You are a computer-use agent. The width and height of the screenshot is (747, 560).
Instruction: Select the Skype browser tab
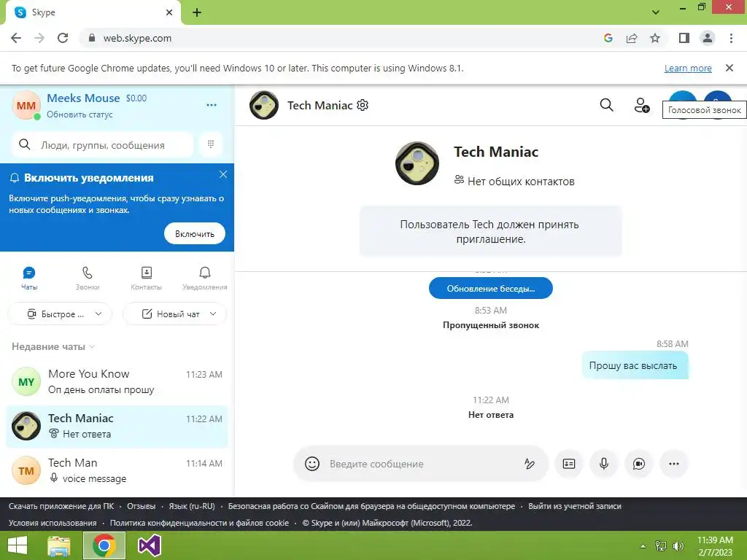(x=93, y=12)
